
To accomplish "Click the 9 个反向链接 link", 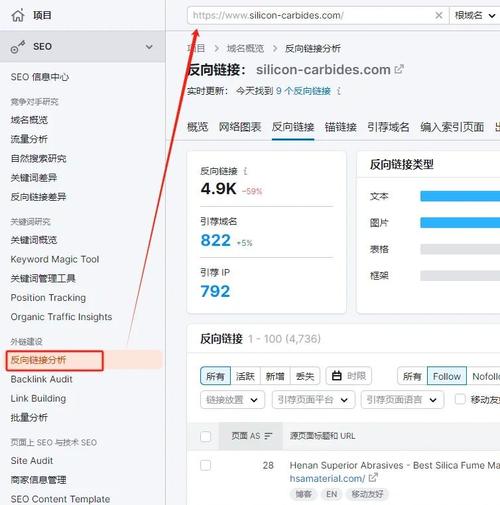I will [x=303, y=91].
